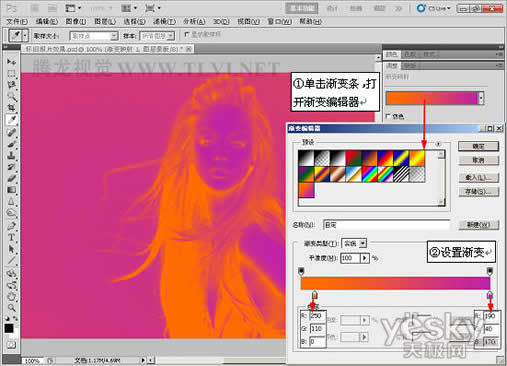Click the 新建(W) new gradient button
This screenshot has width=507, height=366.
coord(478,225)
